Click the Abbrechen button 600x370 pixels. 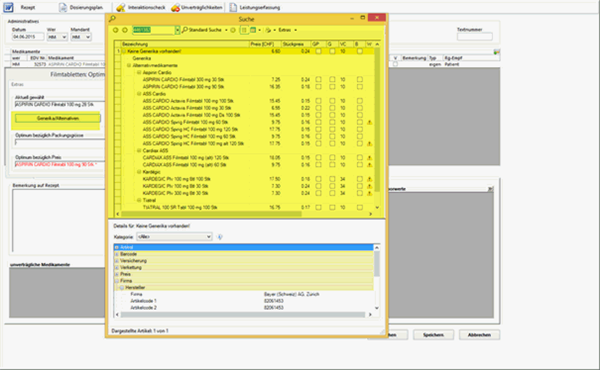479,335
